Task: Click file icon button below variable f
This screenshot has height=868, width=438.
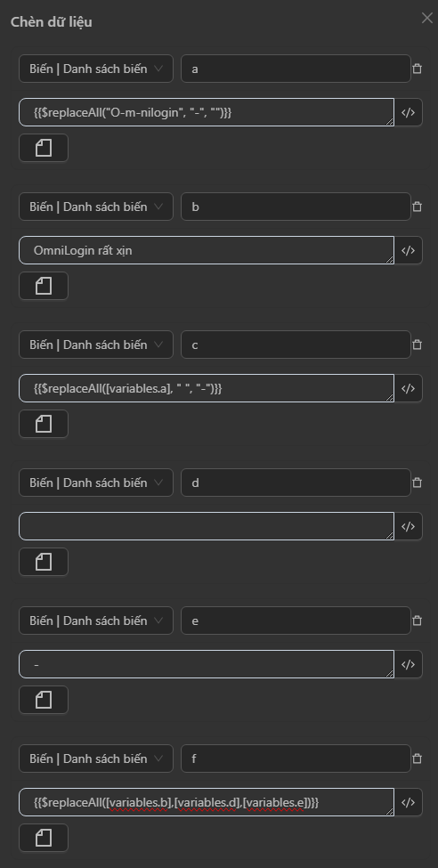Action: (x=44, y=838)
